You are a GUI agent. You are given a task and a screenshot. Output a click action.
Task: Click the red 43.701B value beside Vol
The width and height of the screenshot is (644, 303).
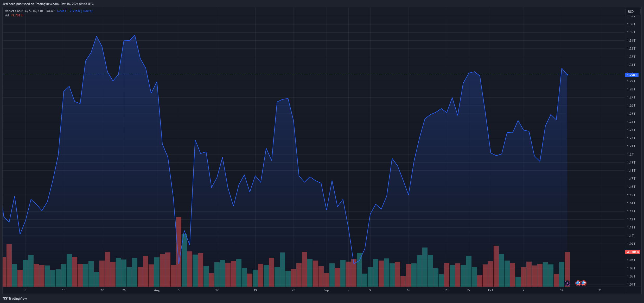point(17,15)
